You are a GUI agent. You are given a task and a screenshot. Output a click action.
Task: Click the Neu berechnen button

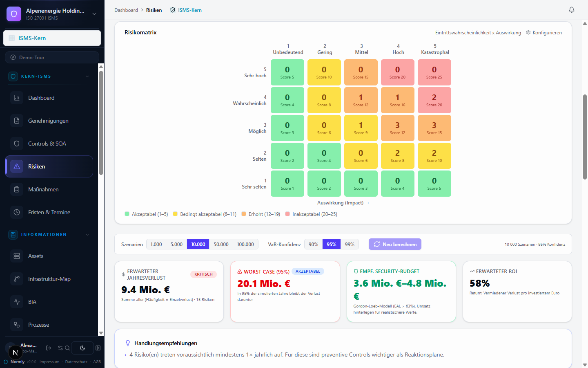coord(395,244)
